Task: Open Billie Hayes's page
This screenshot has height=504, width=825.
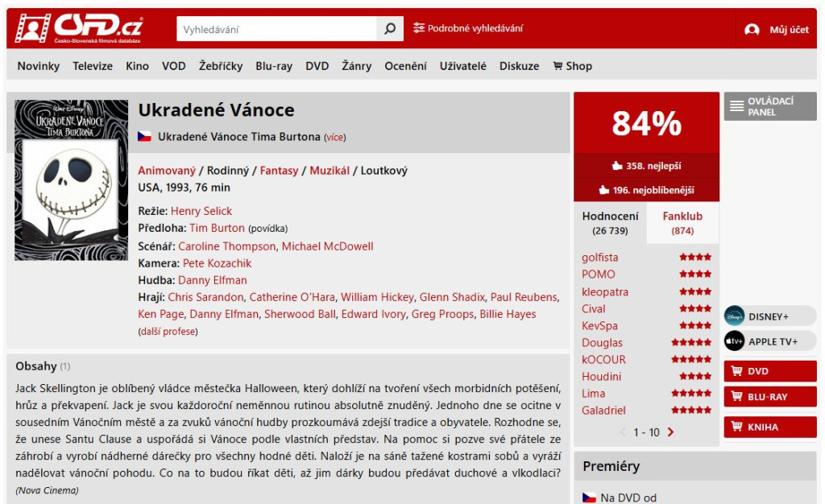Action: click(508, 314)
